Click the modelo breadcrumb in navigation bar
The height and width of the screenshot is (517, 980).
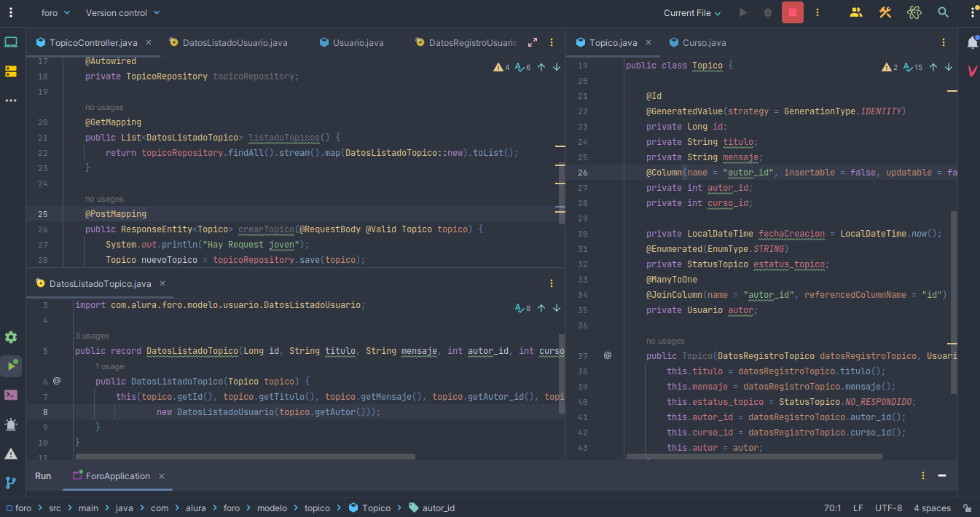(272, 508)
